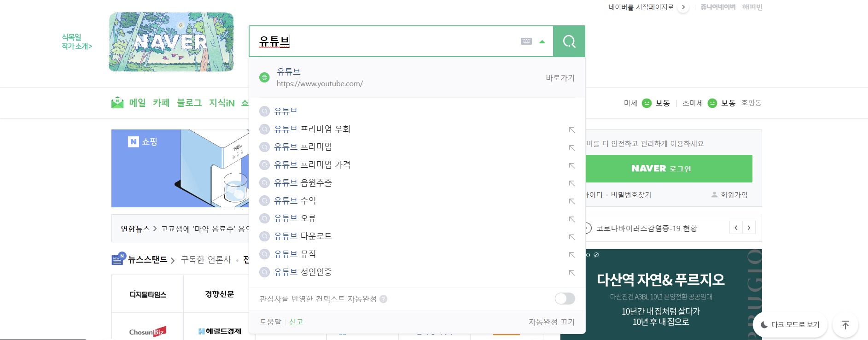Open 지식iN from the service menu
This screenshot has height=340, width=868.
click(x=222, y=103)
